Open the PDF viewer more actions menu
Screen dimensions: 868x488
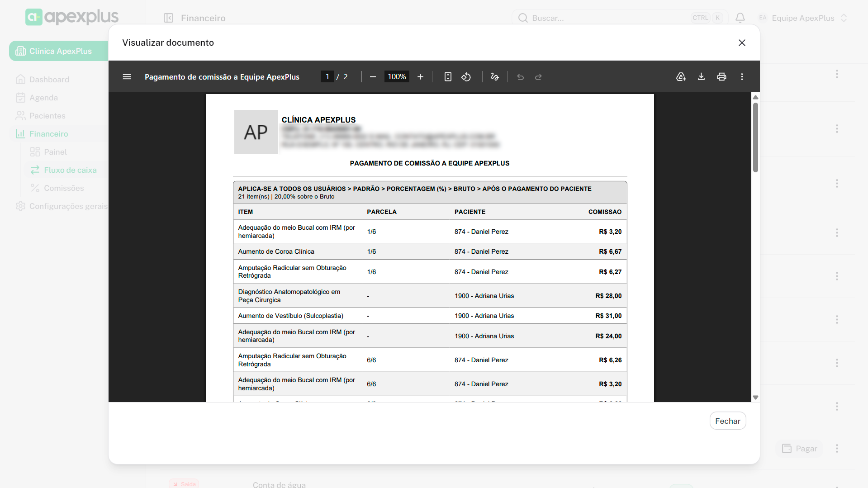(x=742, y=77)
